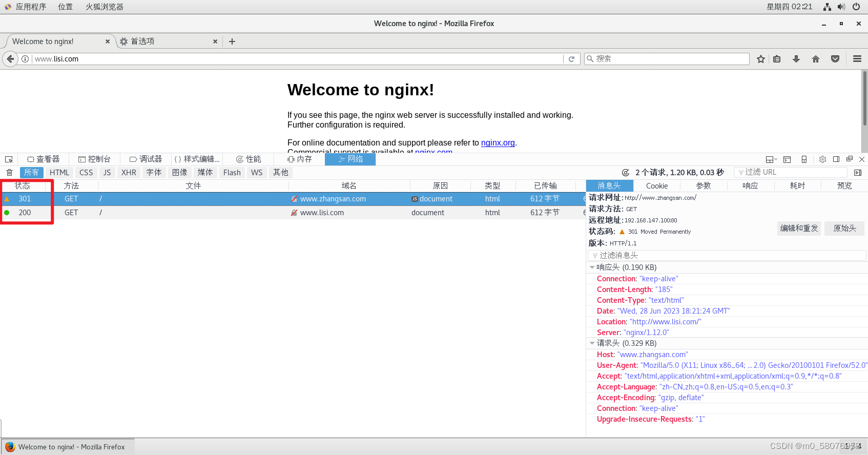Pick an element with the inspector picker
The image size is (868, 455).
pyautogui.click(x=9, y=159)
